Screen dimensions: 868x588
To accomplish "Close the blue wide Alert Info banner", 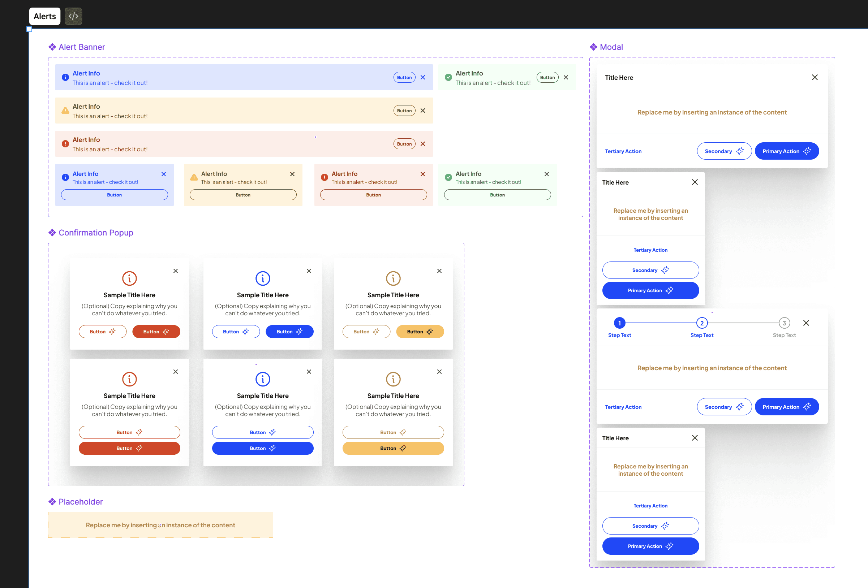I will [x=422, y=77].
